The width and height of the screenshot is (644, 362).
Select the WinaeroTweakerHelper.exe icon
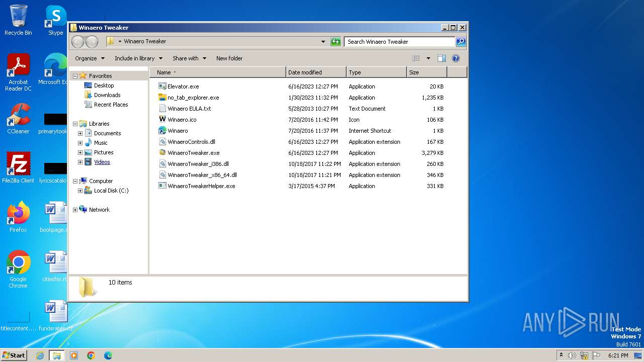162,186
